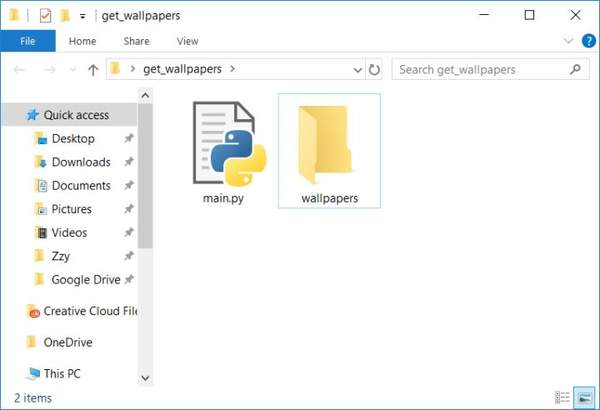The height and width of the screenshot is (410, 600).
Task: Go up one folder level arrow
Action: coord(93,70)
